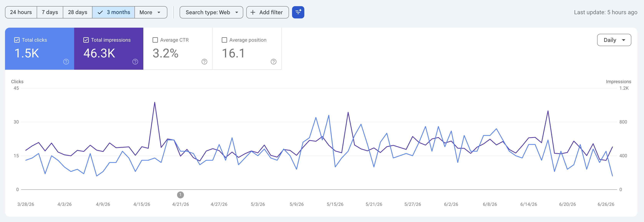Open the Daily granularity dropdown
This screenshot has height=222, width=644.
coord(614,40)
